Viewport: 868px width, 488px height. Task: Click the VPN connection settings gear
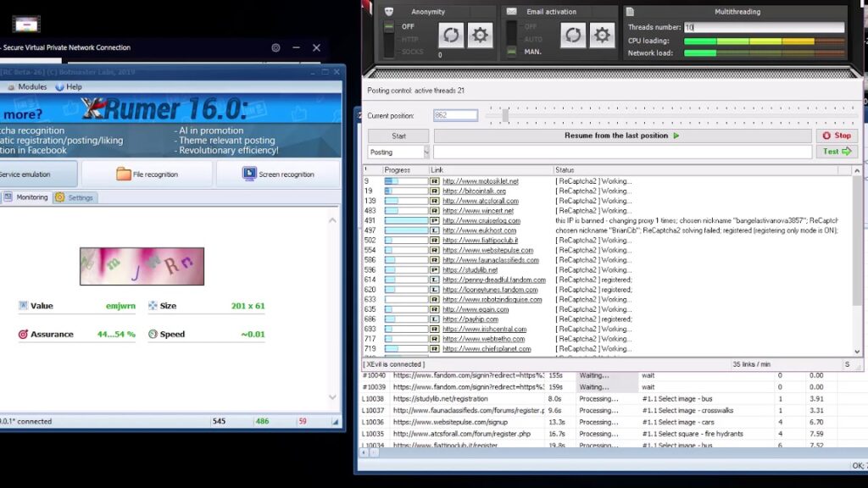[x=275, y=47]
